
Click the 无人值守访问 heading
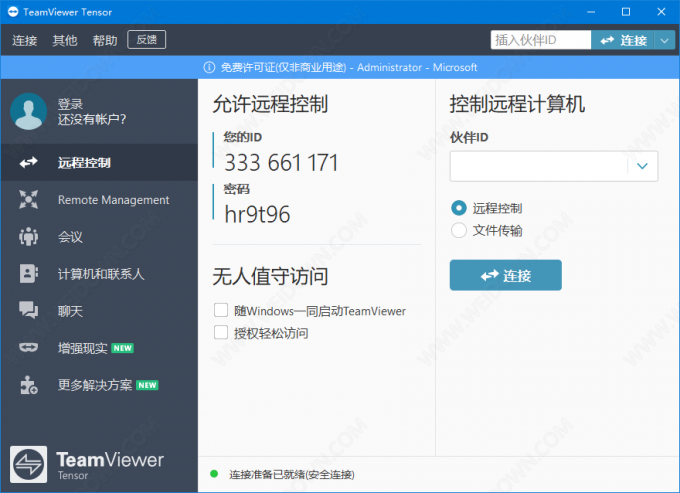tap(270, 276)
